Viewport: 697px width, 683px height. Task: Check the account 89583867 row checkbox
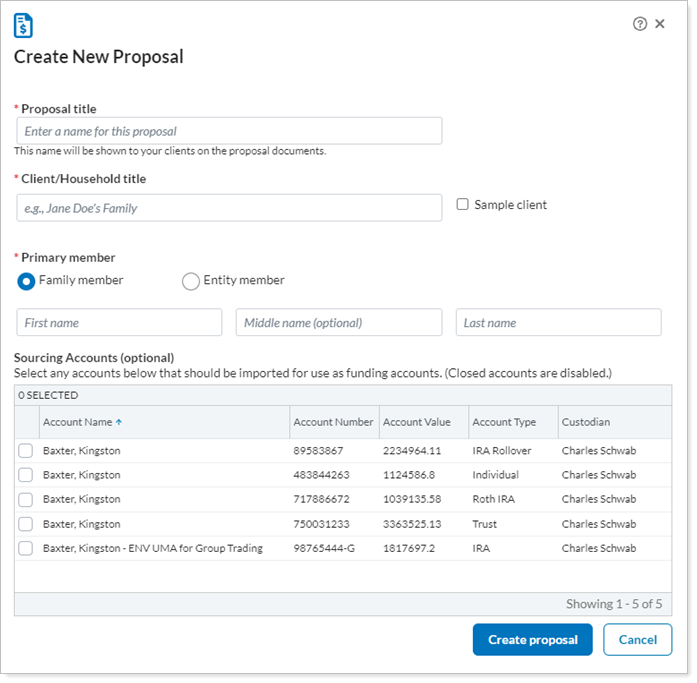26,451
